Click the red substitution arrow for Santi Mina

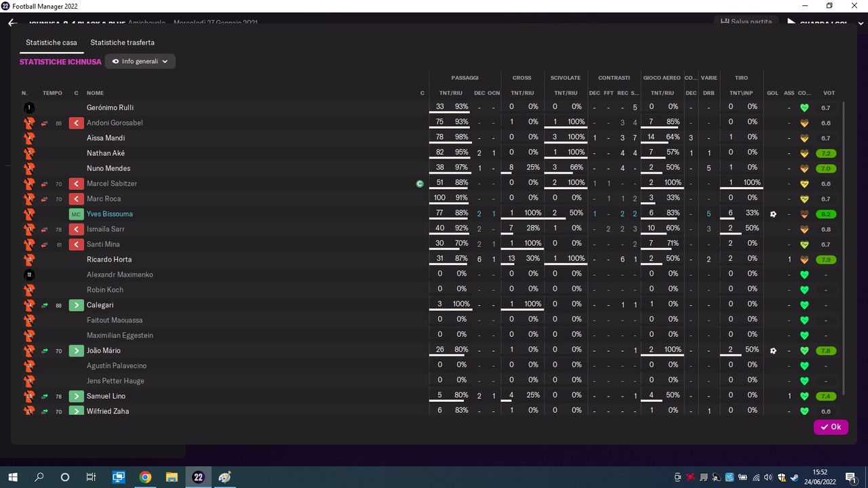click(76, 244)
